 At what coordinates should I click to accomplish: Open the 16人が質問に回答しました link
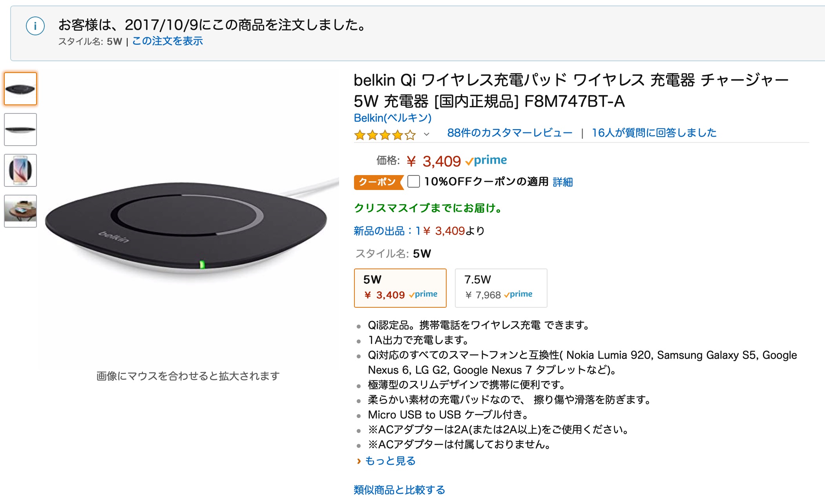pyautogui.click(x=654, y=133)
